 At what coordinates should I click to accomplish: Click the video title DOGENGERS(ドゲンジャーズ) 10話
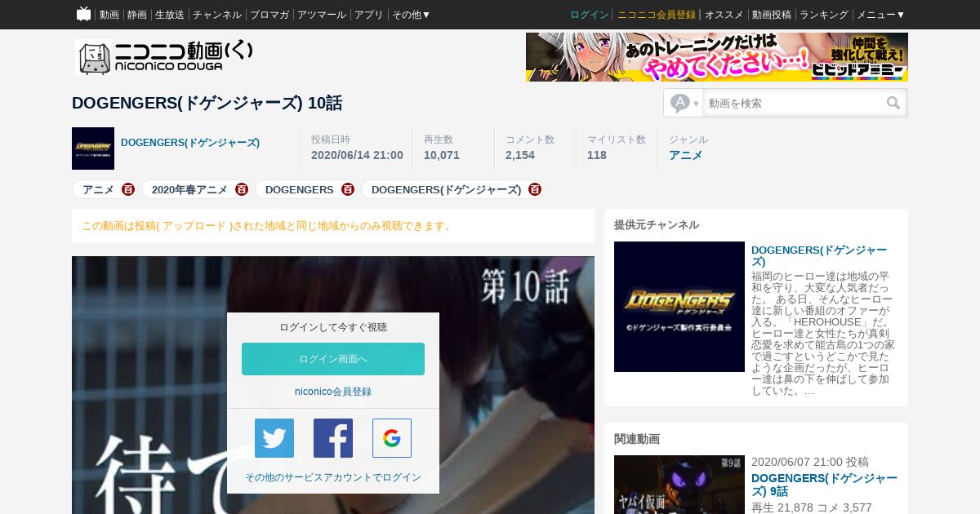207,103
